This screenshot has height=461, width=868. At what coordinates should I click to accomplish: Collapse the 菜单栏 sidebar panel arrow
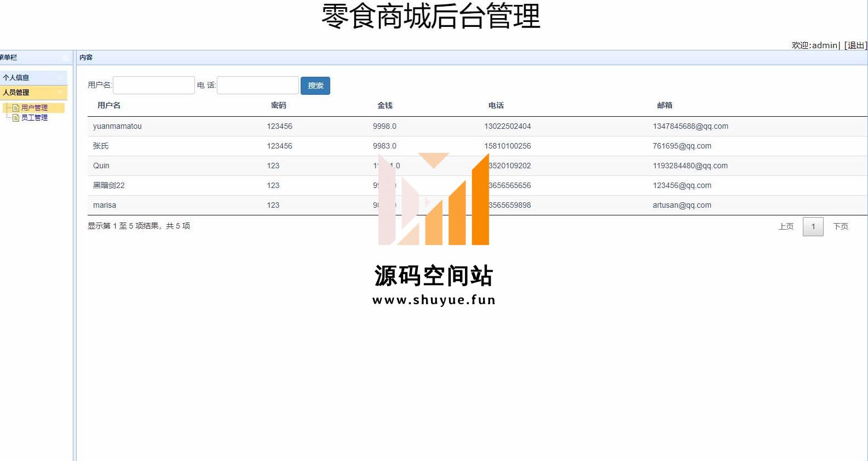[65, 58]
